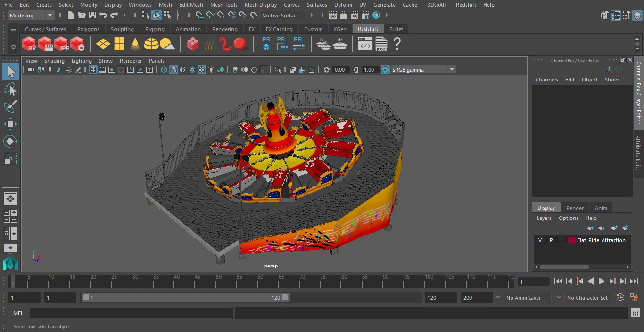Create Redshift sun and sky icon

pyautogui.click(x=167, y=44)
